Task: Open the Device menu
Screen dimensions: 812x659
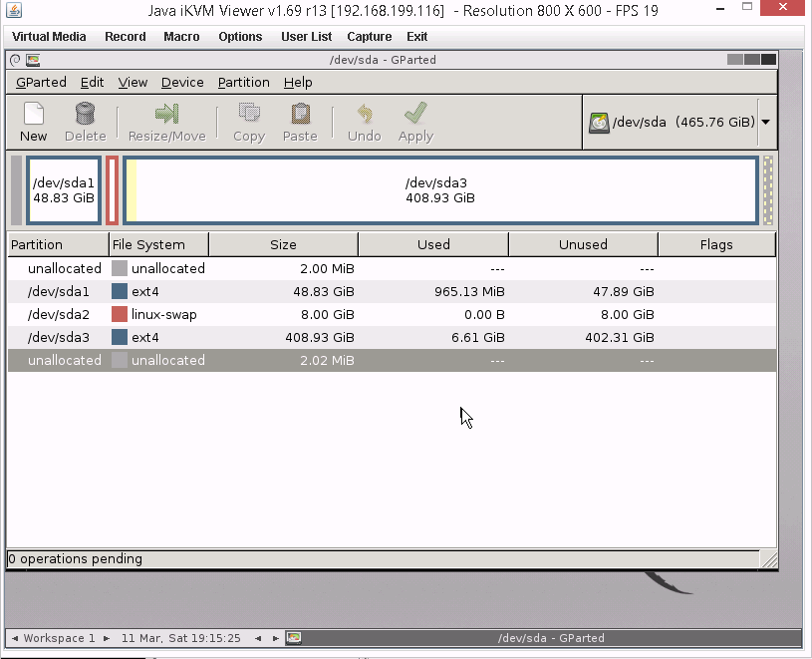Action: [x=182, y=83]
